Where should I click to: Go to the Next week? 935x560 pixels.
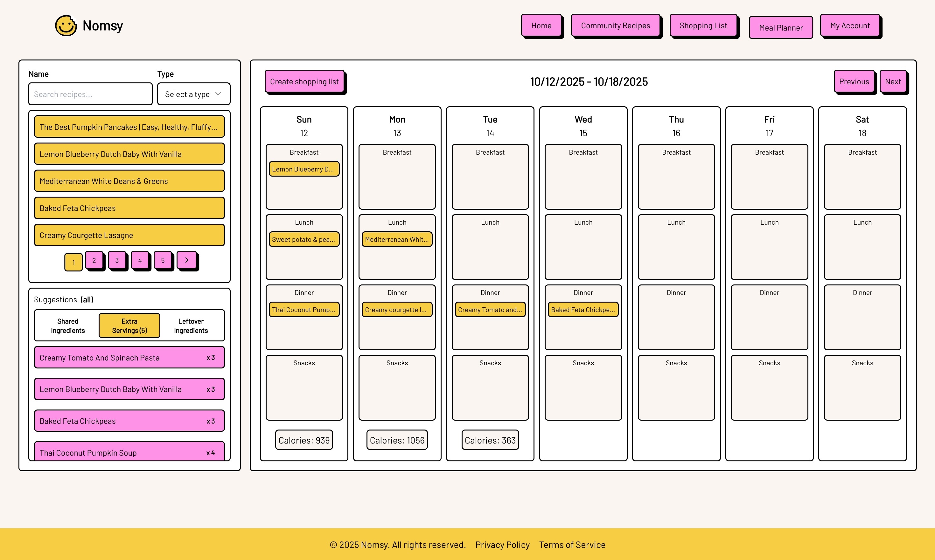coord(892,81)
